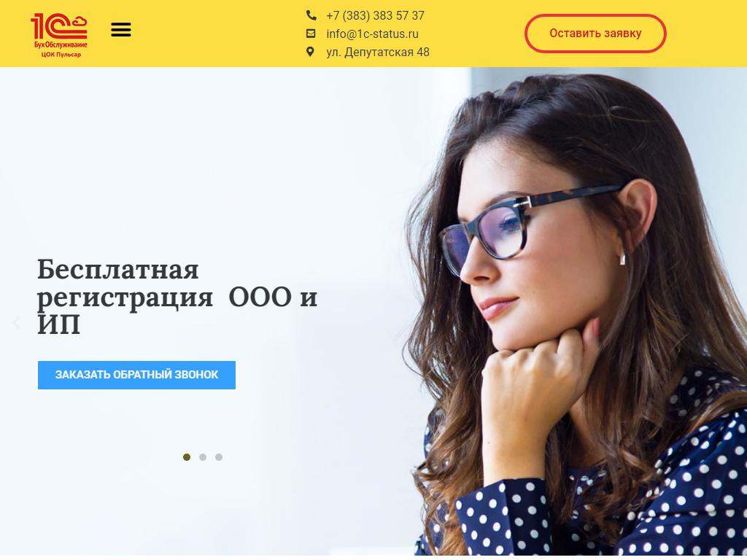
Task: Click the map pin location icon
Action: (310, 52)
